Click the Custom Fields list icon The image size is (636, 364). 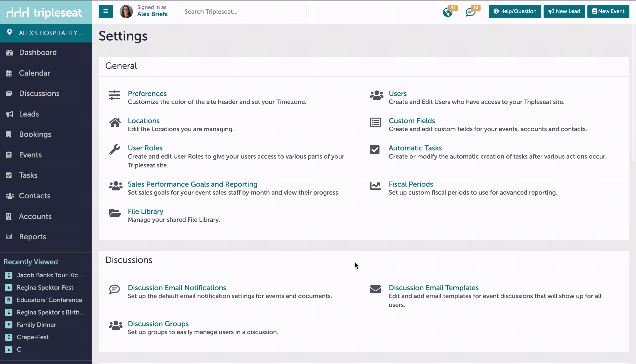tap(375, 122)
